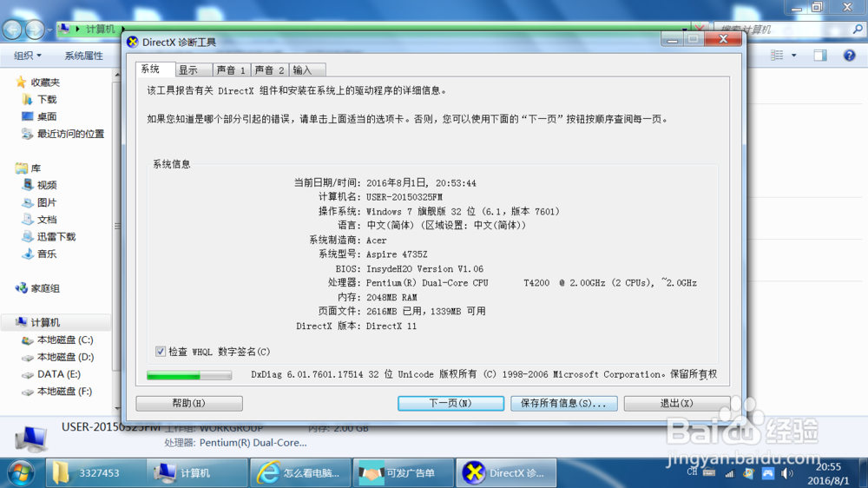The image size is (868, 488).
Task: Open the 组织 dropdown in Explorer
Action: pyautogui.click(x=27, y=56)
